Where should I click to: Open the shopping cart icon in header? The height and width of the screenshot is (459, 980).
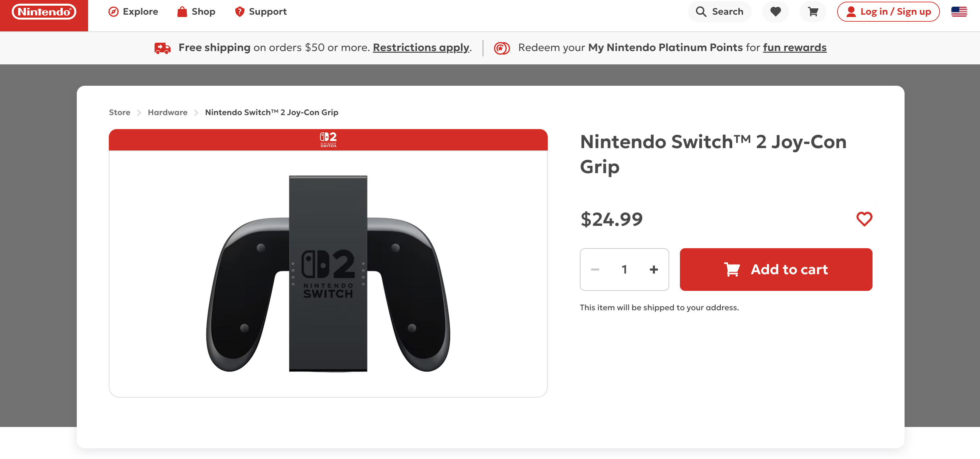coord(813,12)
